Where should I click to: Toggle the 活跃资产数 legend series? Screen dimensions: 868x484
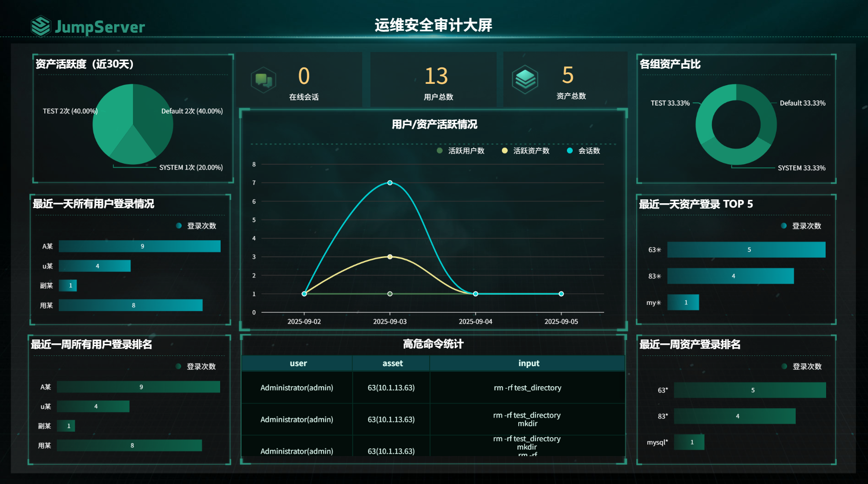(526, 151)
